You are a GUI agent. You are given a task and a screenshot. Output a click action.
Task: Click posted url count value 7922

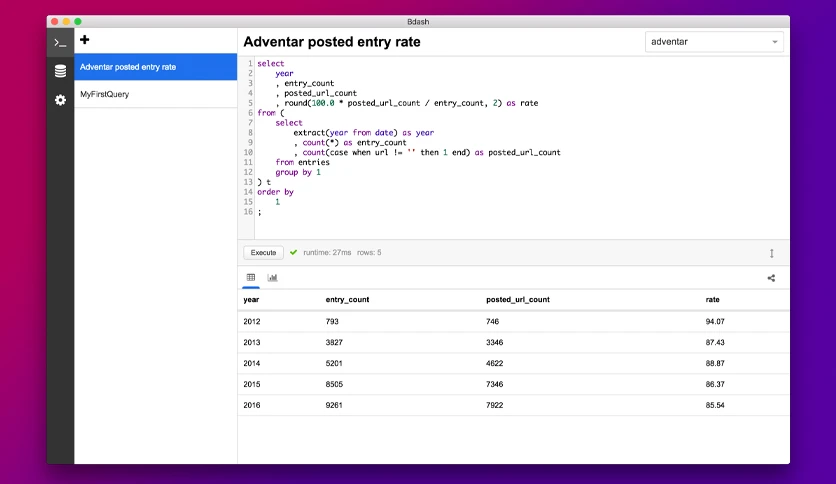(x=494, y=405)
